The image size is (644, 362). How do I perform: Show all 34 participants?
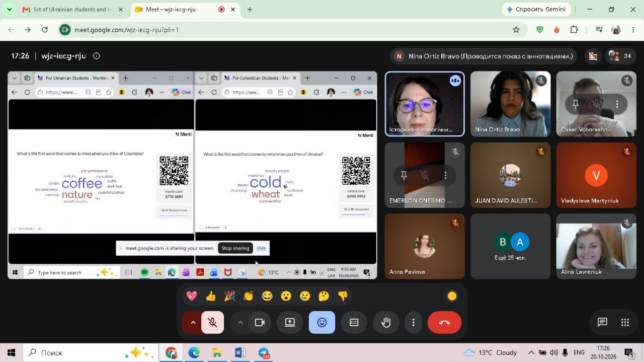pyautogui.click(x=619, y=56)
